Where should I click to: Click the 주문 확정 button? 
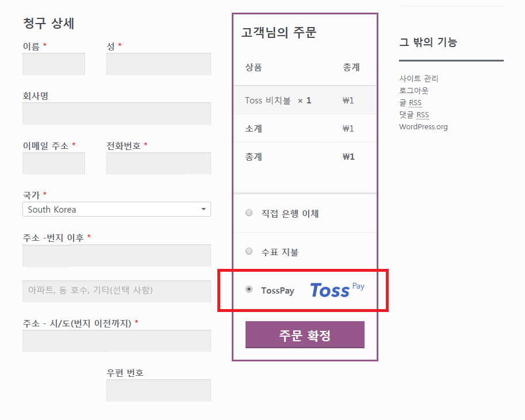[305, 335]
